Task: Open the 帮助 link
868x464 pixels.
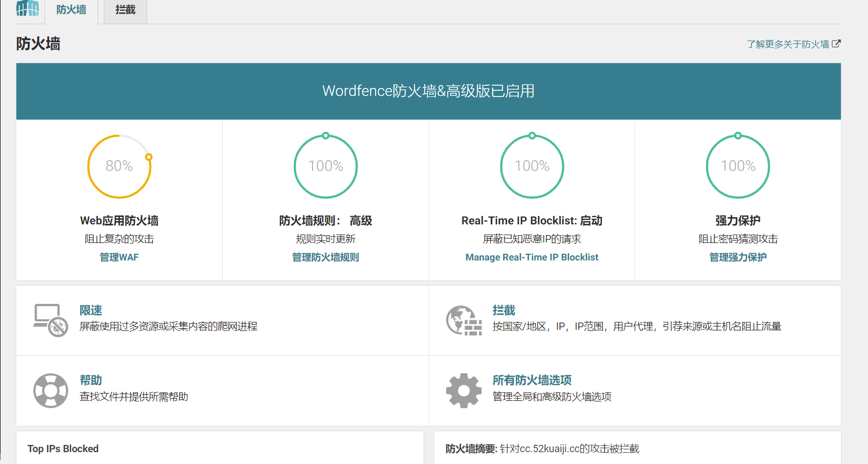Action: [91, 380]
